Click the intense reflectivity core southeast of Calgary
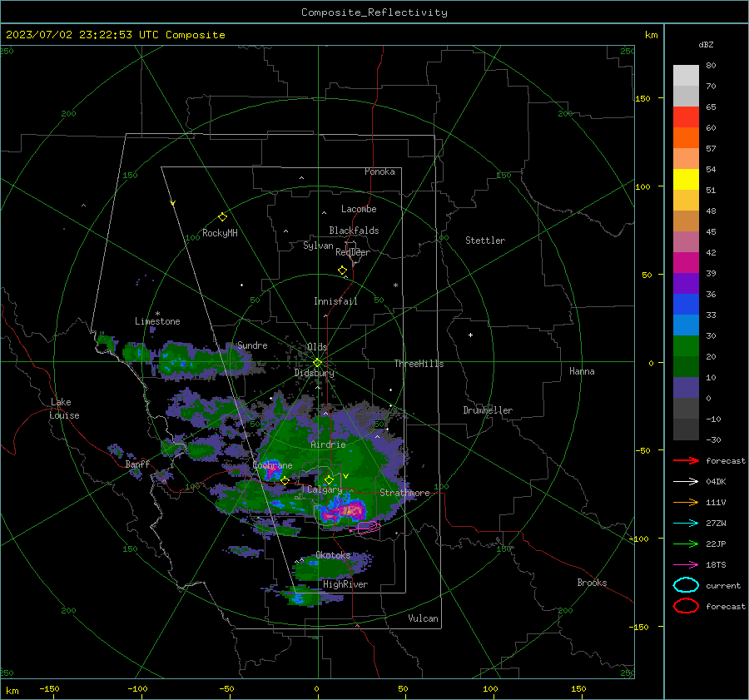The width and height of the screenshot is (749, 700). pos(352,511)
